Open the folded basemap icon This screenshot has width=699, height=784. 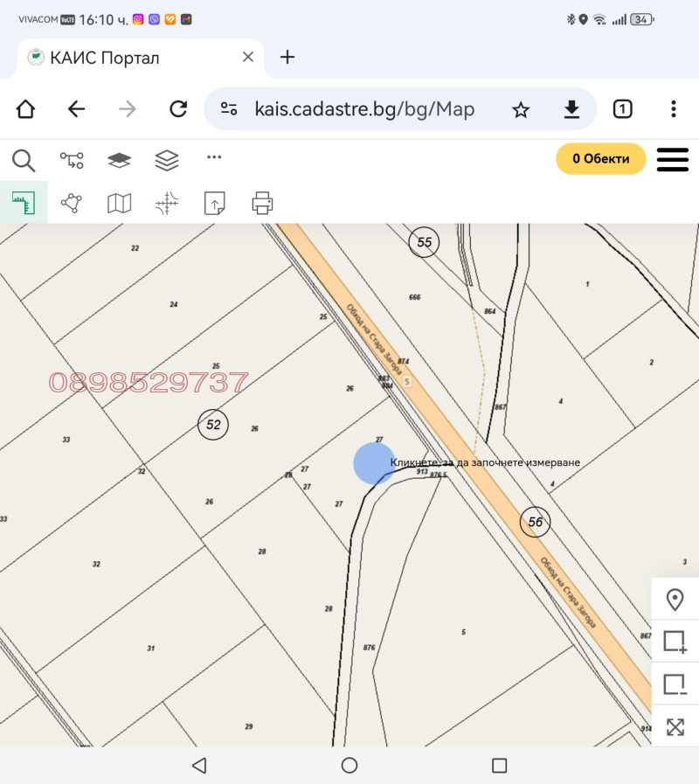[119, 203]
